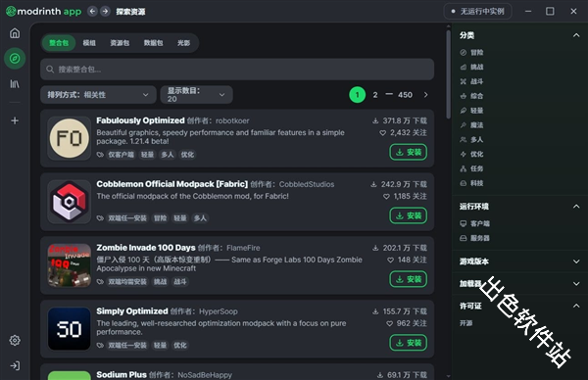The height and width of the screenshot is (380, 588).
Task: Switch to the 模组 tab
Action: pos(89,43)
